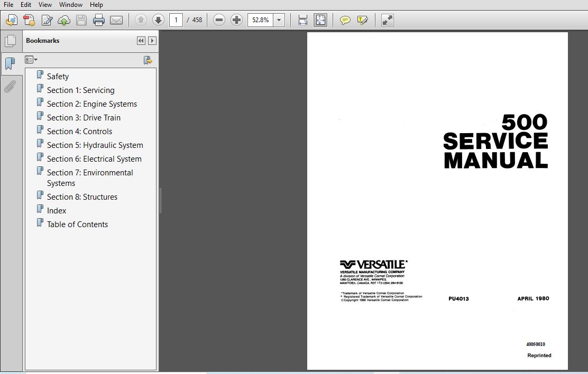Open the bookmark options dropdown menu
This screenshot has height=374, width=588.
point(31,60)
